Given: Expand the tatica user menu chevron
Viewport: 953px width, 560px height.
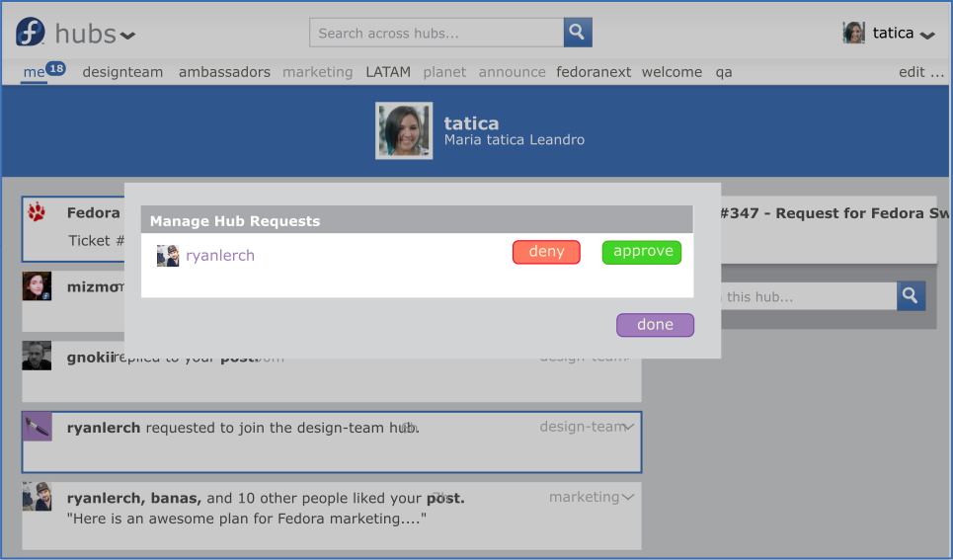Looking at the screenshot, I should click(x=927, y=36).
